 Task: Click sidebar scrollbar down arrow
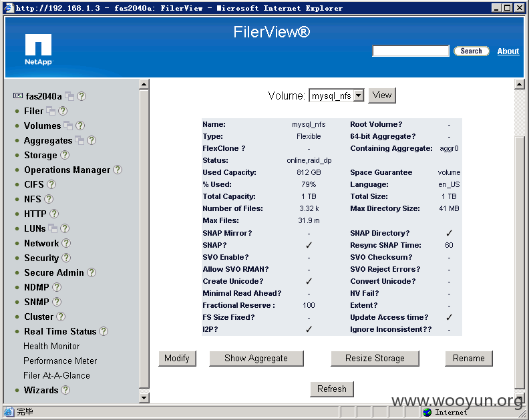point(144,397)
